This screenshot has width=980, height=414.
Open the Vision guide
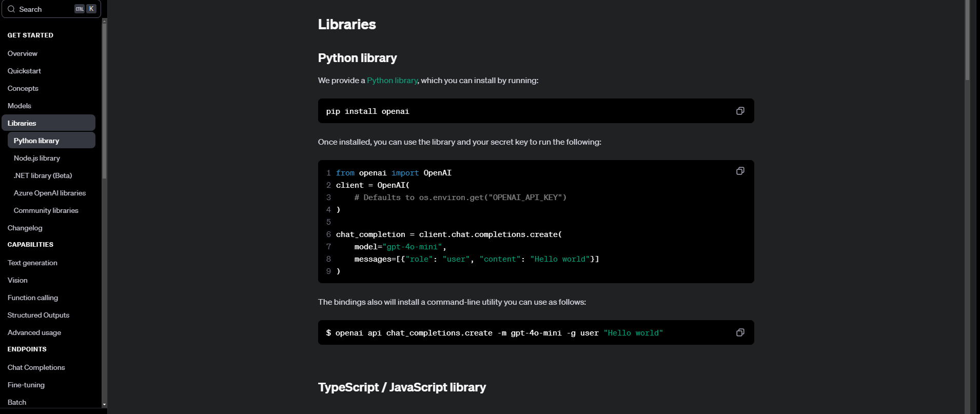pyautogui.click(x=17, y=280)
